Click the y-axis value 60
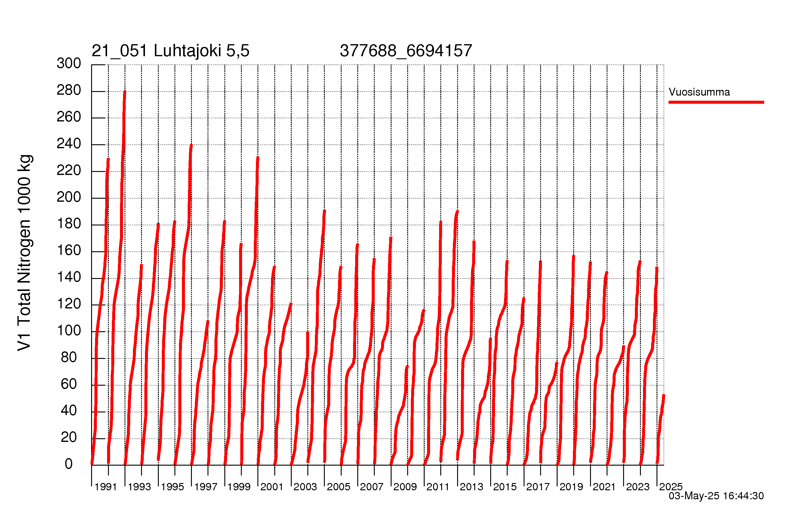Viewport: 812px width, 511px height. tap(69, 384)
